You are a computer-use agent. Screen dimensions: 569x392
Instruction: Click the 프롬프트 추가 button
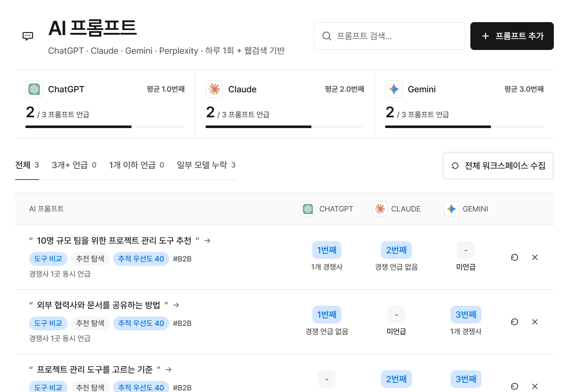[x=512, y=36]
